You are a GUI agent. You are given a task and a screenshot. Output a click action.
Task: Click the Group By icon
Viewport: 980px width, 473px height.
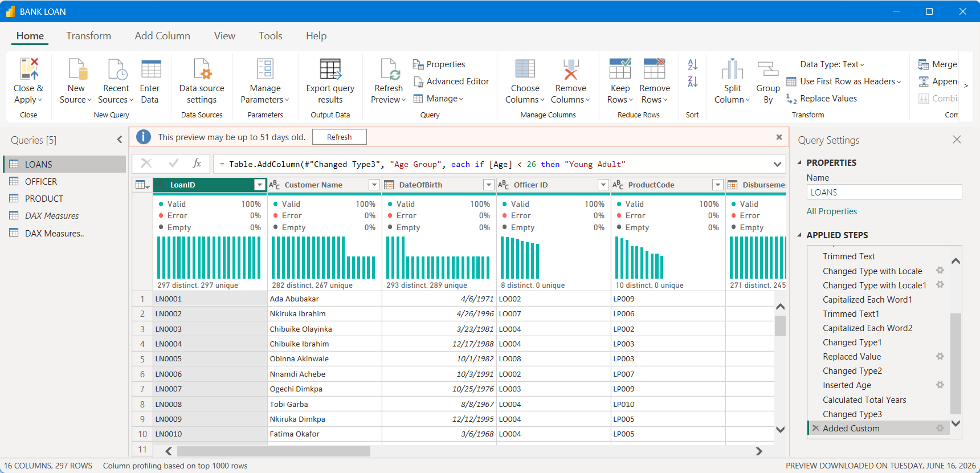pyautogui.click(x=768, y=68)
